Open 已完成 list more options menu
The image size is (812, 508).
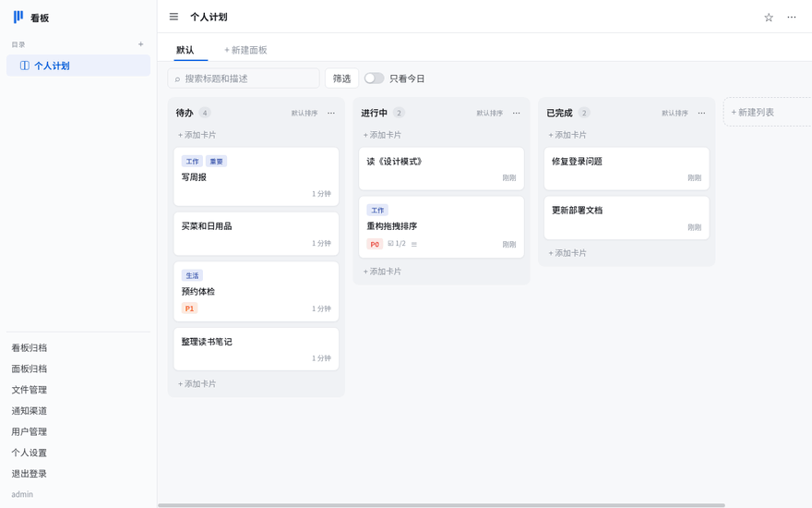(701, 113)
